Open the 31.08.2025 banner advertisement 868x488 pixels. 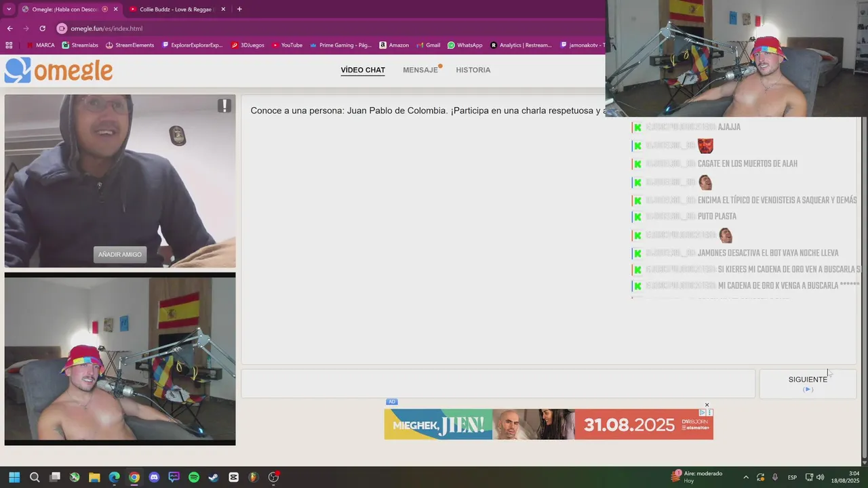coord(549,424)
